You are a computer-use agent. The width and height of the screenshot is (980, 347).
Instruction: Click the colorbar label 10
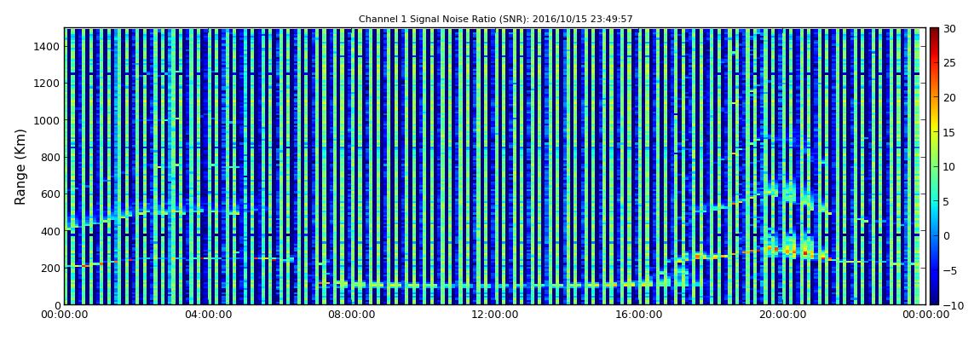[x=949, y=166]
